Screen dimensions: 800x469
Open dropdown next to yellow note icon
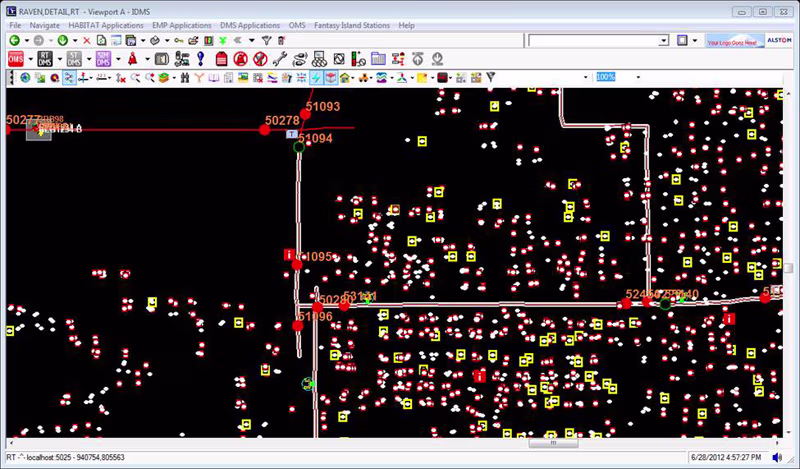point(432,78)
